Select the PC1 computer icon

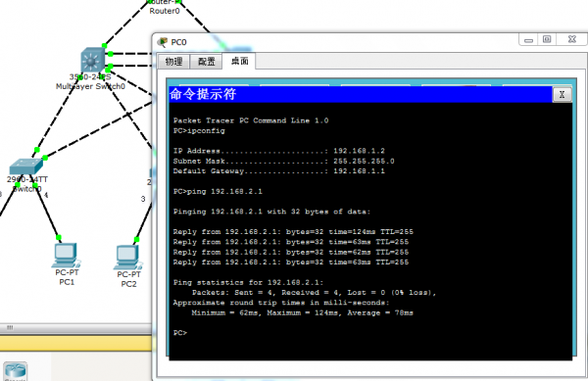click(66, 255)
